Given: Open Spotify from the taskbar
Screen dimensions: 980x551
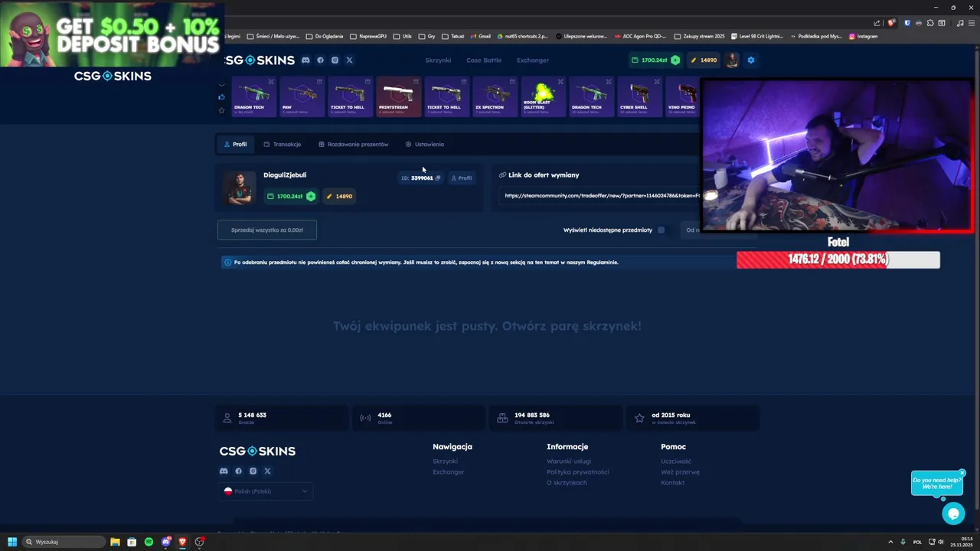Looking at the screenshot, I should coord(149,542).
